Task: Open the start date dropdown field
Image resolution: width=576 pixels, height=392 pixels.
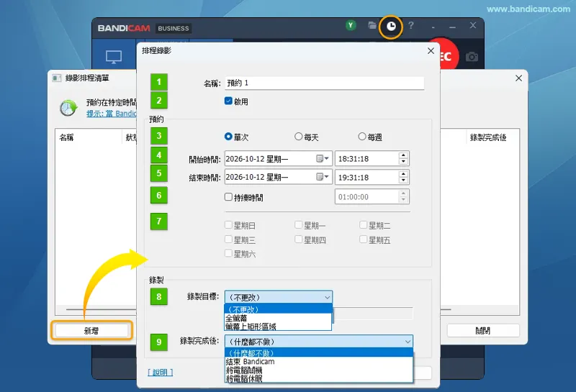Action: [279, 158]
